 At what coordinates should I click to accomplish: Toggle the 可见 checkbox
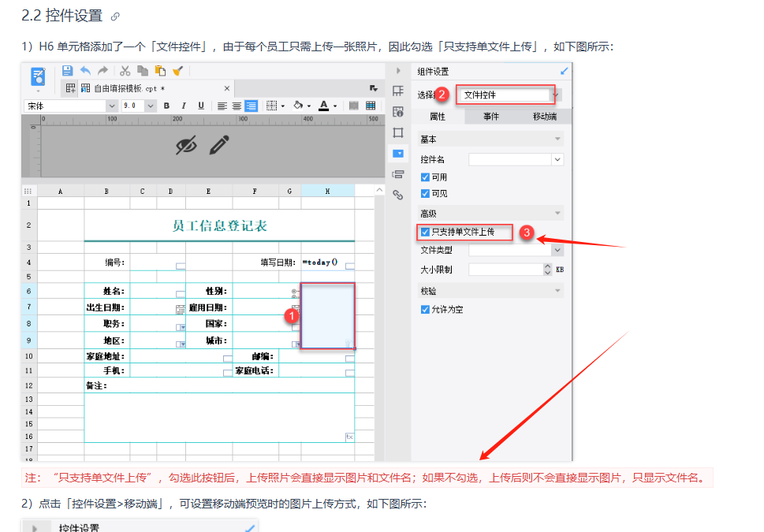click(426, 194)
